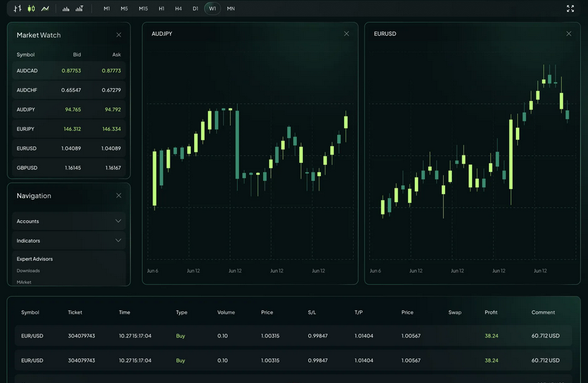Image resolution: width=588 pixels, height=383 pixels.
Task: Select AUDCHF row in Market Watch
Action: pos(69,90)
